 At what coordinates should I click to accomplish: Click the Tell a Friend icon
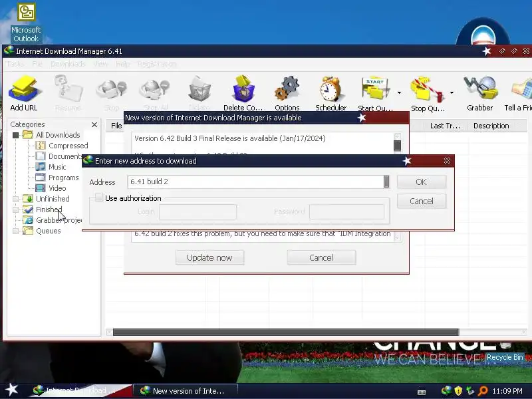[x=519, y=93]
